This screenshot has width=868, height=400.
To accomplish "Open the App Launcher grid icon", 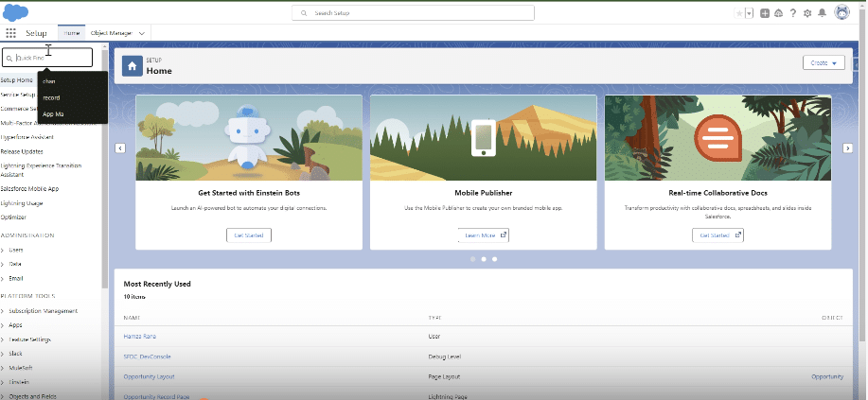I will pyautogui.click(x=10, y=33).
